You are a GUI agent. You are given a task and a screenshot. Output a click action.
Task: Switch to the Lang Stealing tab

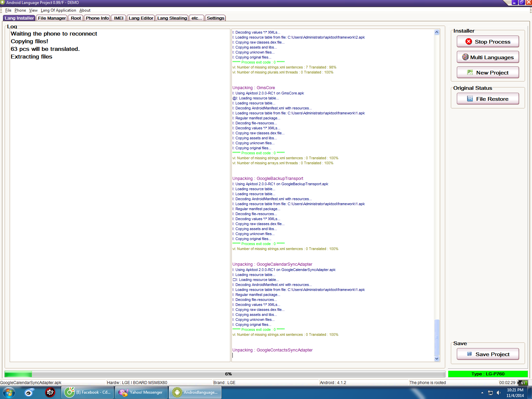[172, 18]
